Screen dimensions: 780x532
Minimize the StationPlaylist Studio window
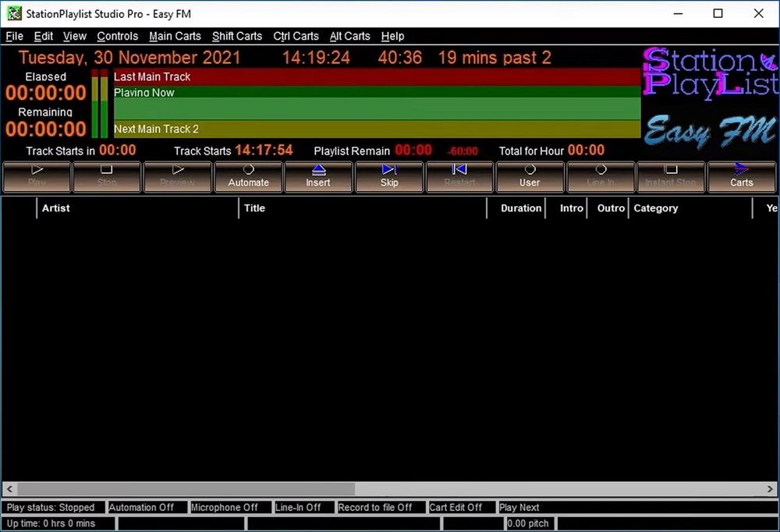point(678,13)
